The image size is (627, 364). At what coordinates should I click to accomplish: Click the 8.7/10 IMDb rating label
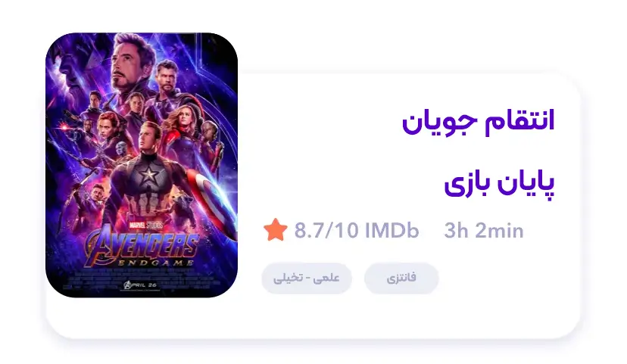357,231
